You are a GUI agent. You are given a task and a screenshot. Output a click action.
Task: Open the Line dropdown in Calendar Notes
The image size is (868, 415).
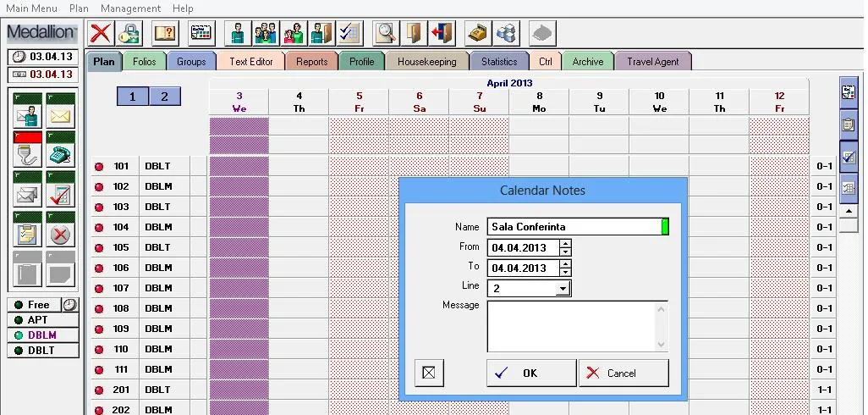(x=563, y=289)
